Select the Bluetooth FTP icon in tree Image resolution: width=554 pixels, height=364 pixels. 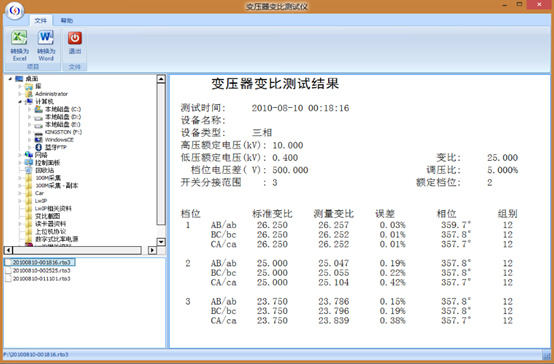[39, 147]
